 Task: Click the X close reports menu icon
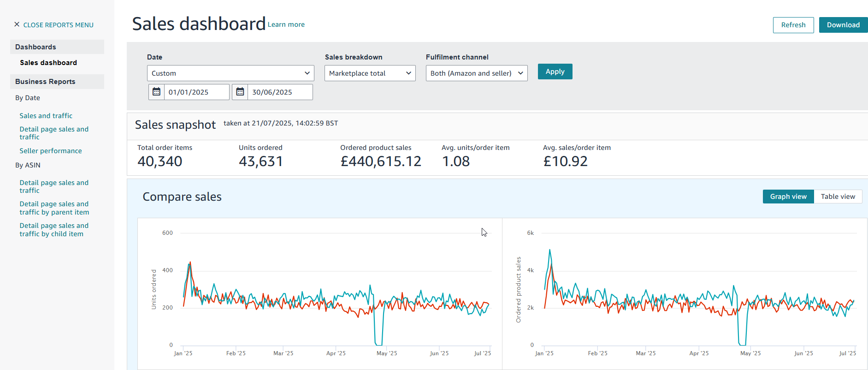(17, 24)
